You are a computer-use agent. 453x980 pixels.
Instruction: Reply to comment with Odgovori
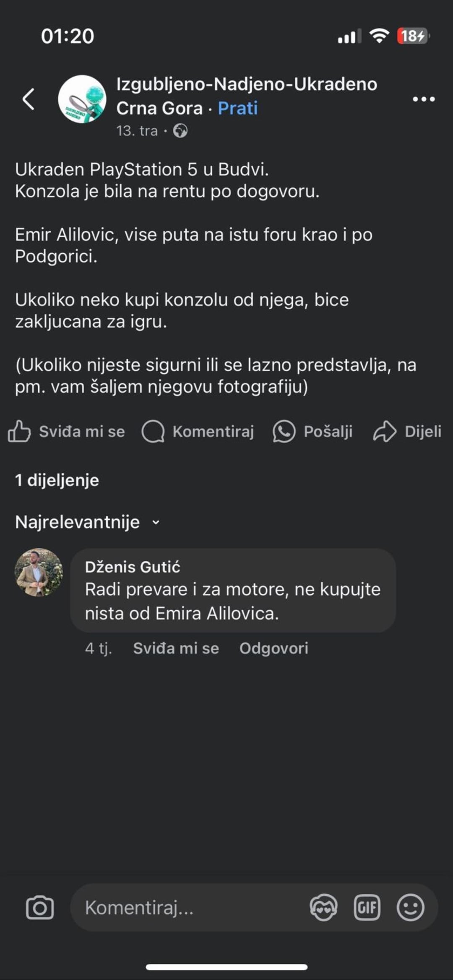(273, 648)
